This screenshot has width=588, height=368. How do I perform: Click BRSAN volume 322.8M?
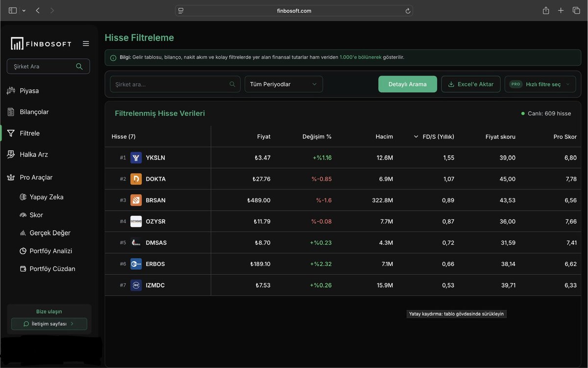[382, 200]
